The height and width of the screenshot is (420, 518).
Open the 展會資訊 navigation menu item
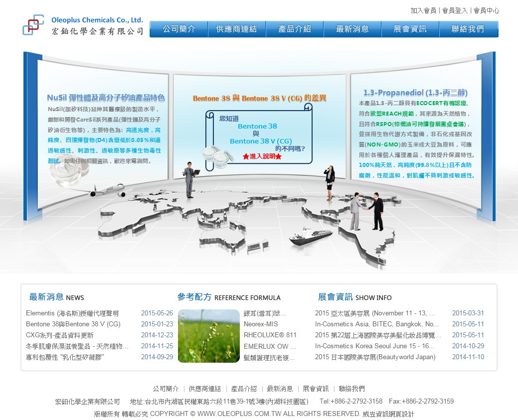[x=410, y=29]
